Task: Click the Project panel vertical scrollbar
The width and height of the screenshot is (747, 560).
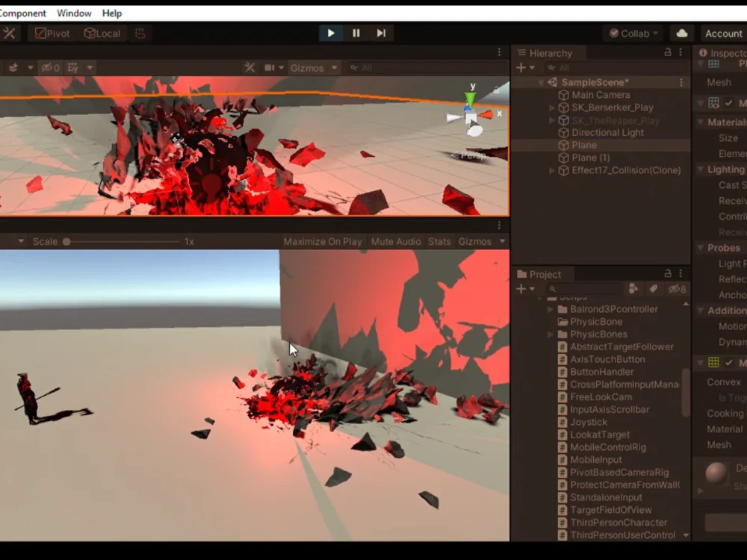Action: 686,393
